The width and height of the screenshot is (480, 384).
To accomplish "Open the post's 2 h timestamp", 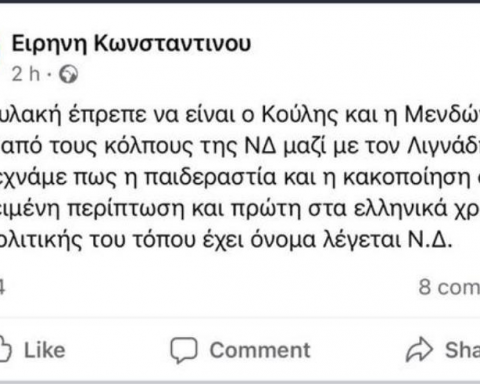I will [26, 74].
